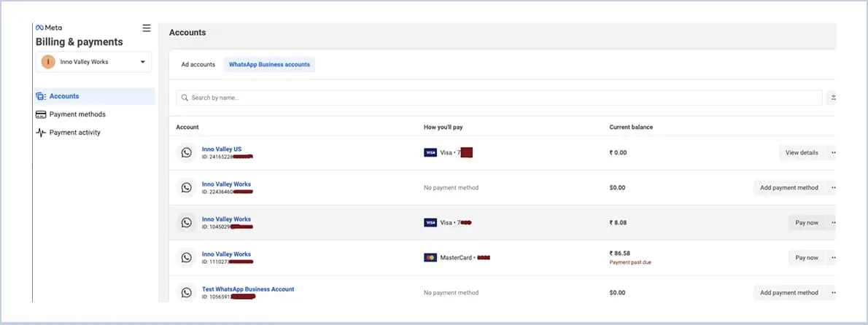Switch to the Ad accounts tab
The width and height of the screenshot is (868, 325).
point(198,65)
